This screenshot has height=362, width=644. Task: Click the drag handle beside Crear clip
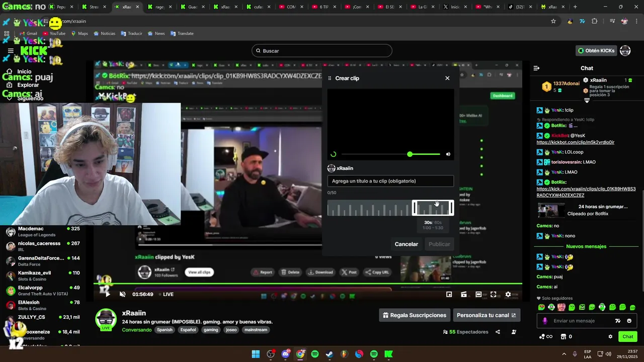click(x=330, y=78)
